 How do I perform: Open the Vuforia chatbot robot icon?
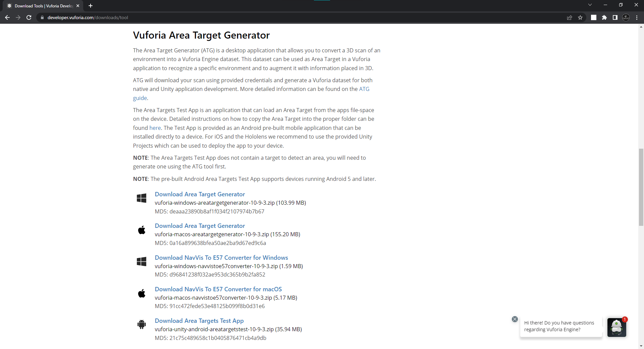[x=616, y=327]
